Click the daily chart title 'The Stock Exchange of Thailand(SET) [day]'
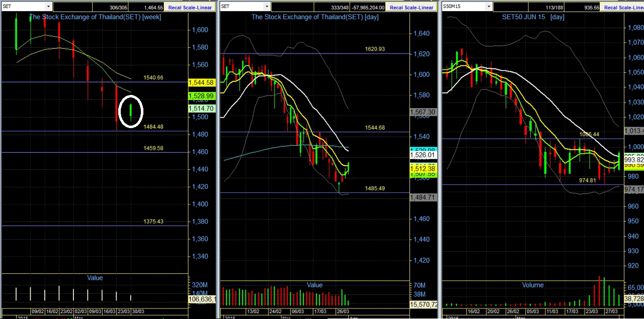Viewport: 644px width, 319px height. (x=315, y=17)
